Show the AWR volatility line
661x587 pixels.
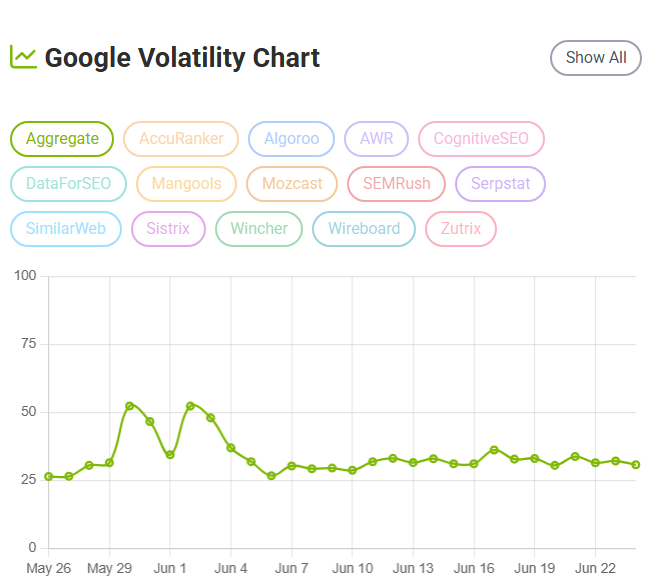coord(376,139)
